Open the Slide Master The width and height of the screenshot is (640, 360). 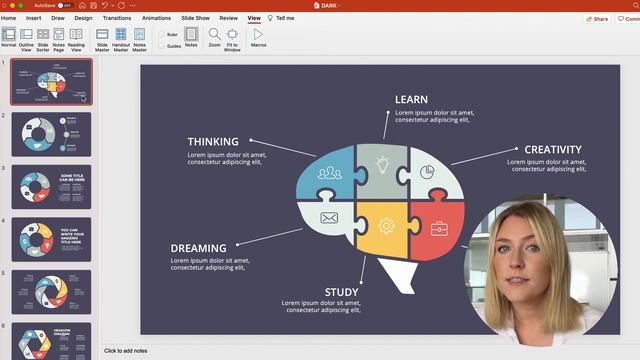tap(102, 39)
